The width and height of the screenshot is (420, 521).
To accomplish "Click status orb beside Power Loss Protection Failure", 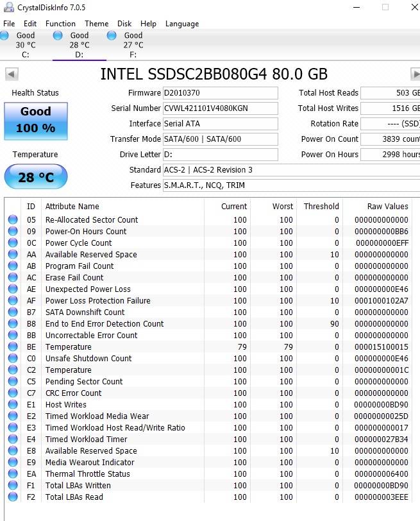I will click(13, 301).
